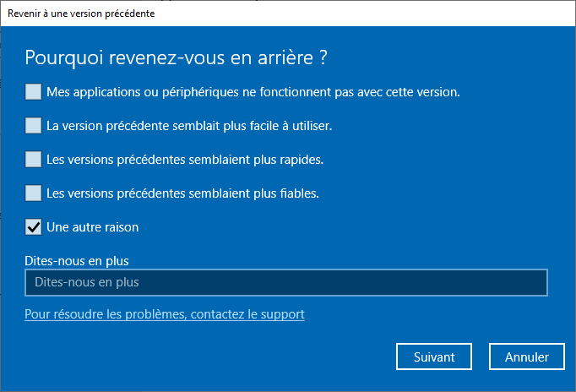Click the 'Revenir à une version précédente' title bar
Image resolution: width=576 pixels, height=392 pixels.
[288, 14]
